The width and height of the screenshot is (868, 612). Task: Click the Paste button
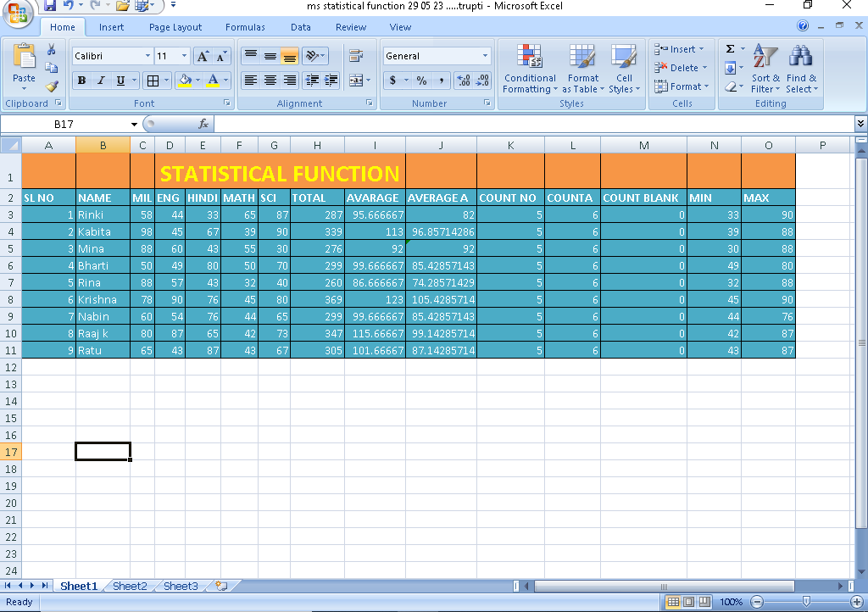[25, 66]
